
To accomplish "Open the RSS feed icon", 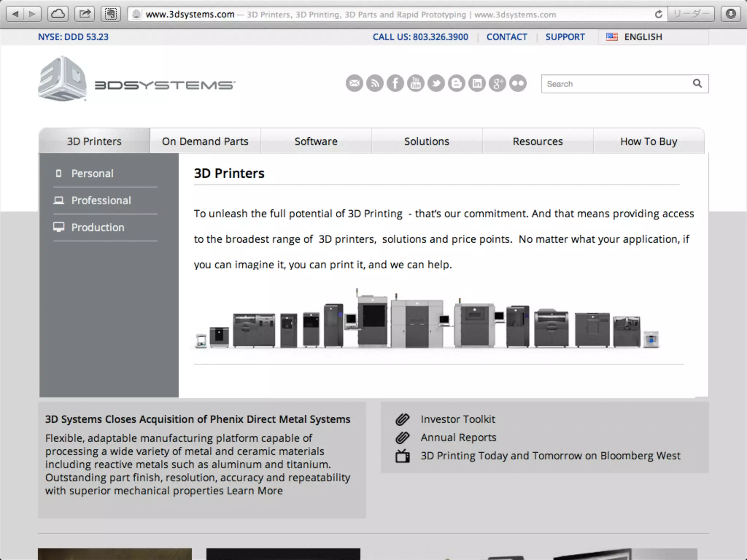I will (375, 83).
